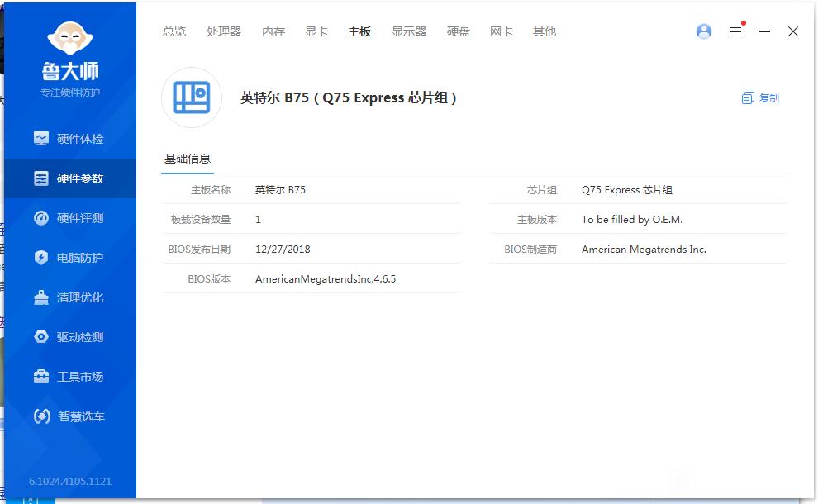
Task: Switch to the 显卡 tab
Action: pyautogui.click(x=316, y=32)
